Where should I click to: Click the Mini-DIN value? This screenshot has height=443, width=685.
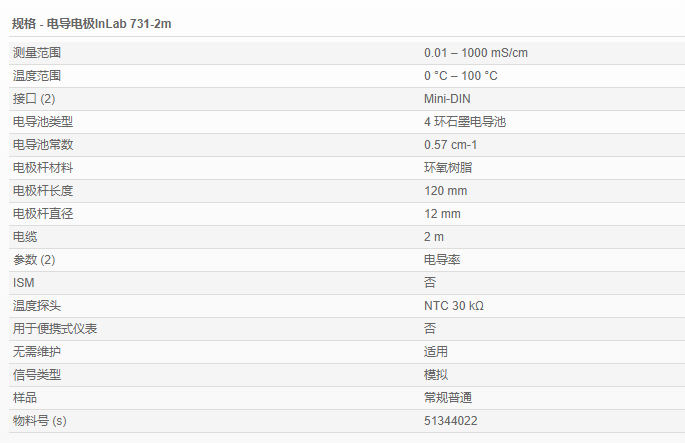click(x=447, y=98)
